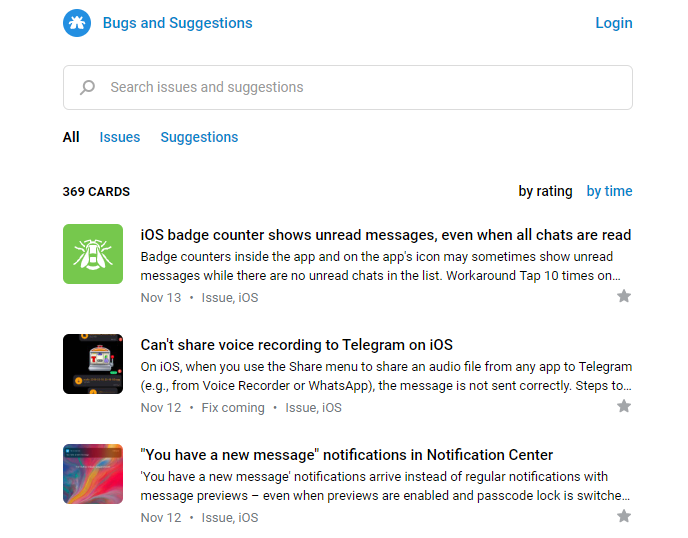
Task: Click the Fix coming status label
Action: click(233, 408)
